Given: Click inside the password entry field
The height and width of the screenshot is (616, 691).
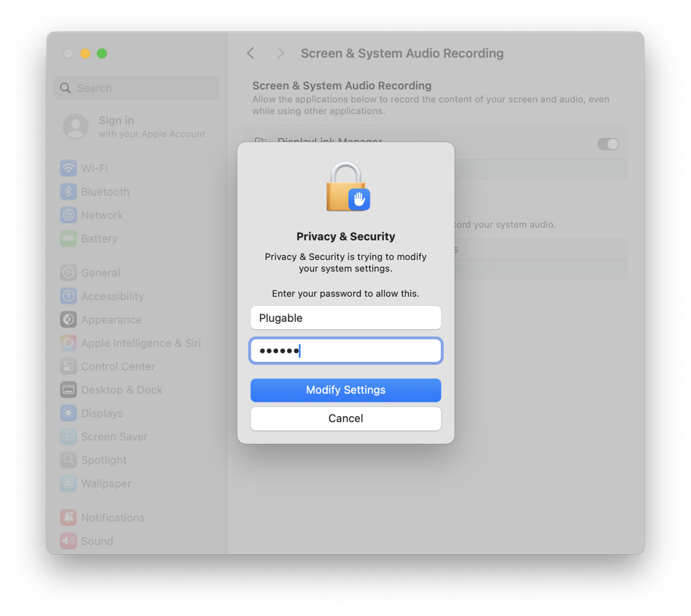Looking at the screenshot, I should (x=345, y=351).
